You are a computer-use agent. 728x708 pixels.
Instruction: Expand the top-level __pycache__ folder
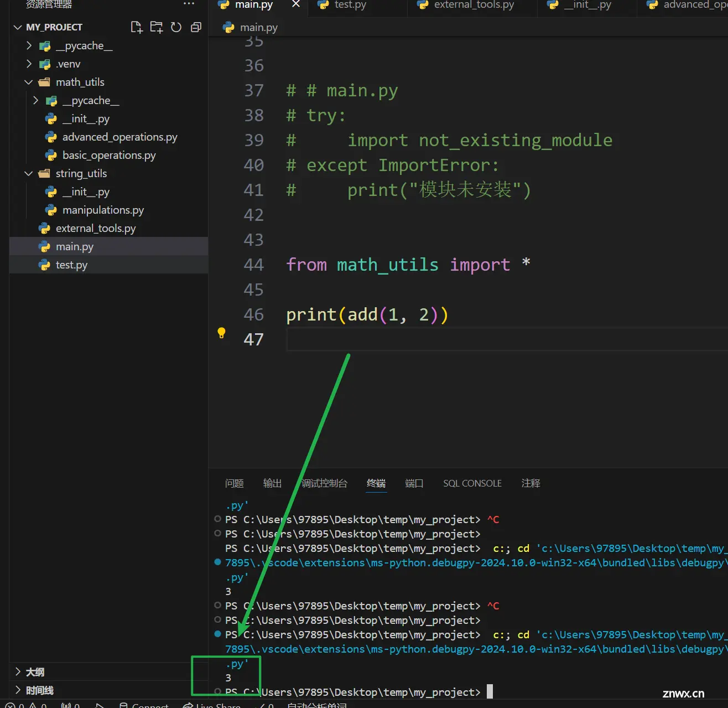[29, 45]
